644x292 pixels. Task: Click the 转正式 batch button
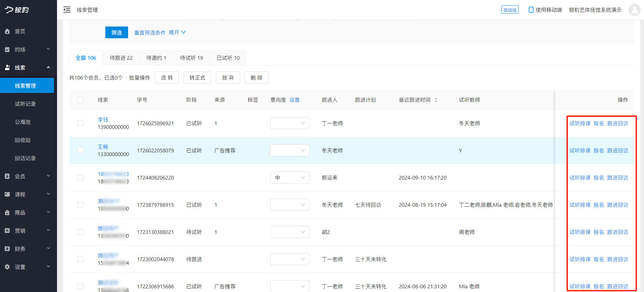(x=197, y=78)
